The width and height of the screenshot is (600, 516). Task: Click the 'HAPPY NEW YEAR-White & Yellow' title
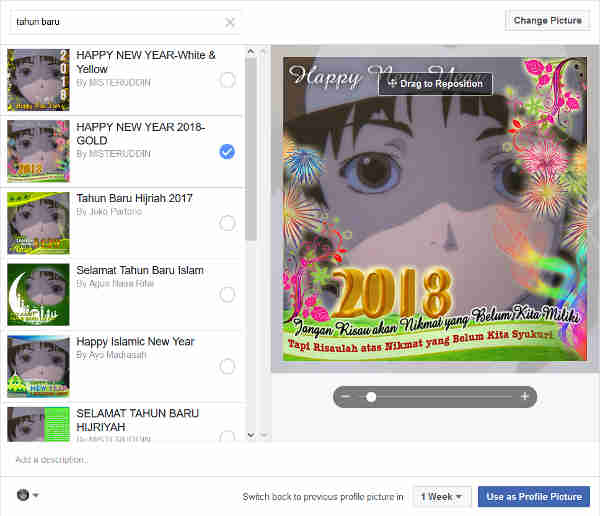coord(146,62)
